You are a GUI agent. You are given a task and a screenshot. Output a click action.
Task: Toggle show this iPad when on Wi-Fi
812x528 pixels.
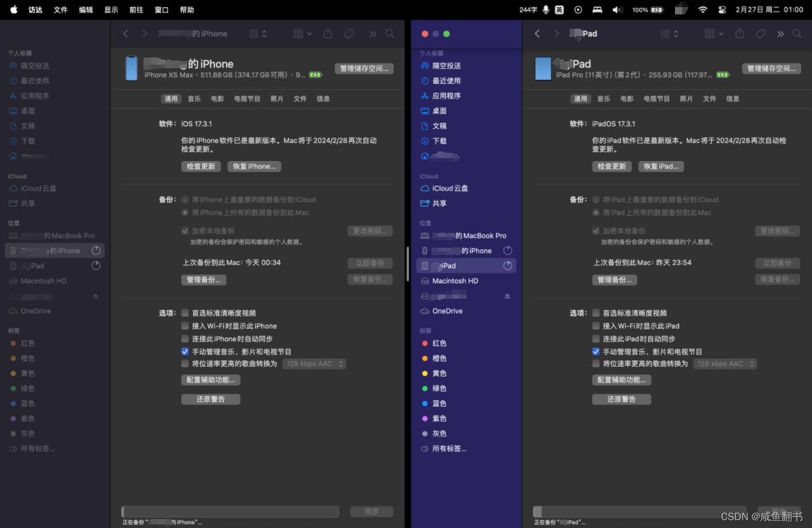coord(596,326)
